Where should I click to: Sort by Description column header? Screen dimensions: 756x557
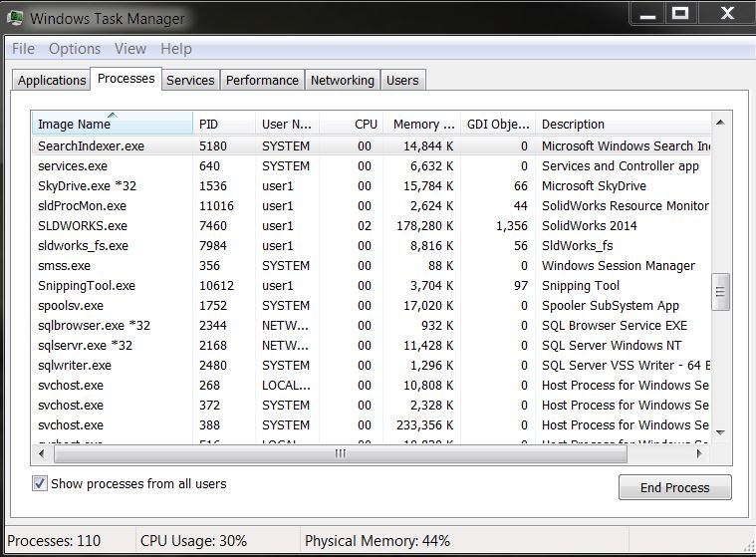[623, 124]
